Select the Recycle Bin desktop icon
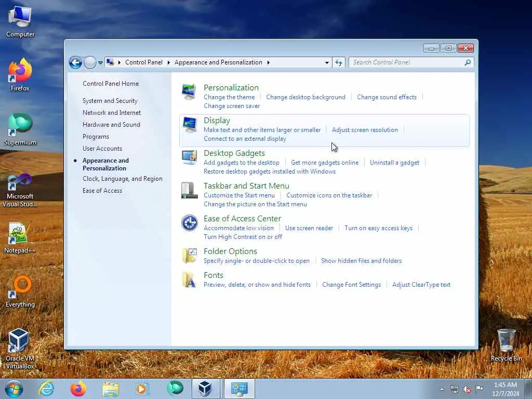Viewport: 532px width, 399px height. coord(506,345)
